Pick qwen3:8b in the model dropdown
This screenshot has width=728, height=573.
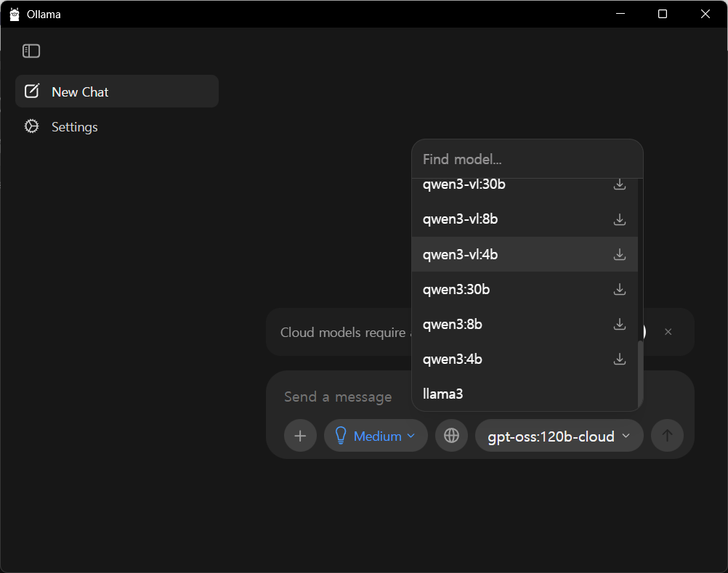[525, 324]
